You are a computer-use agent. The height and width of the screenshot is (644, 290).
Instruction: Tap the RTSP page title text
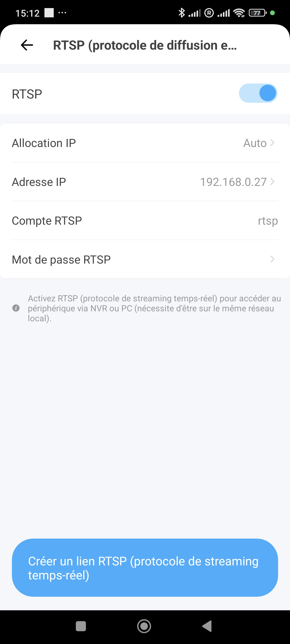tap(145, 45)
